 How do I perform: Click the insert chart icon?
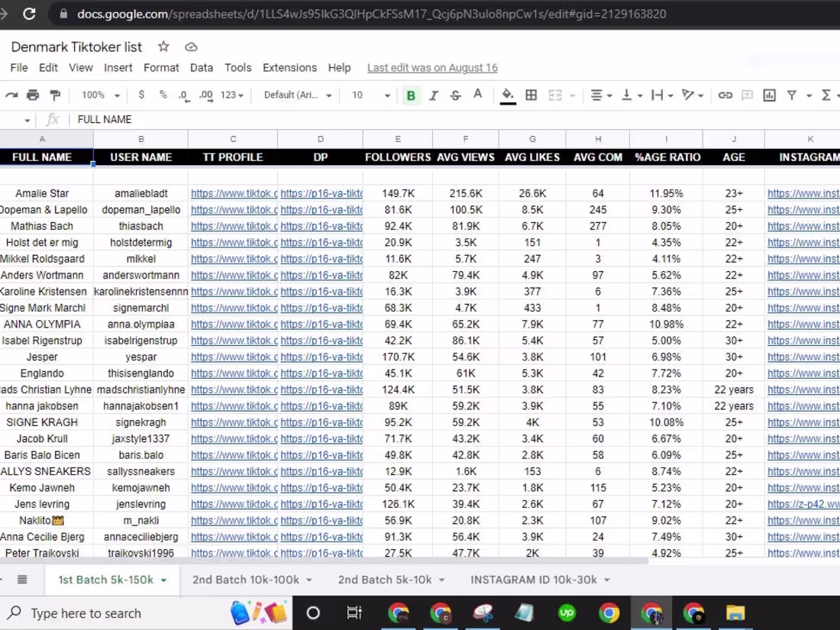click(769, 95)
